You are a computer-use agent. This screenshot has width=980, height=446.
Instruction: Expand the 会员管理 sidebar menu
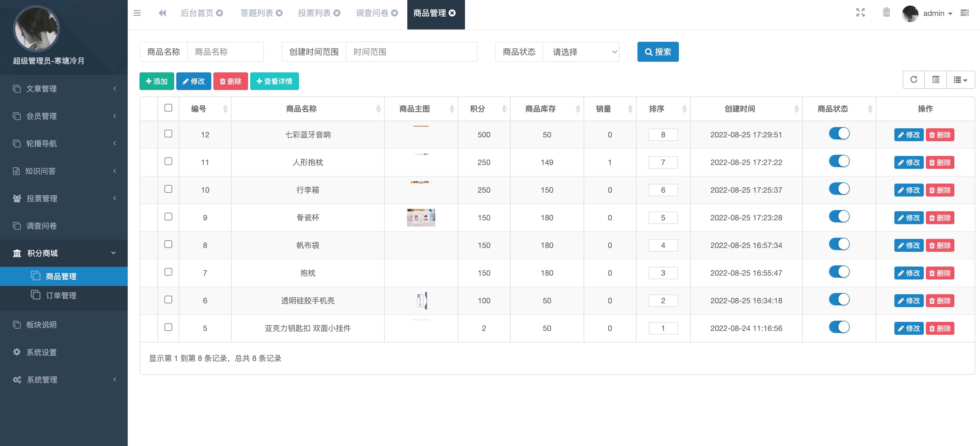(64, 116)
